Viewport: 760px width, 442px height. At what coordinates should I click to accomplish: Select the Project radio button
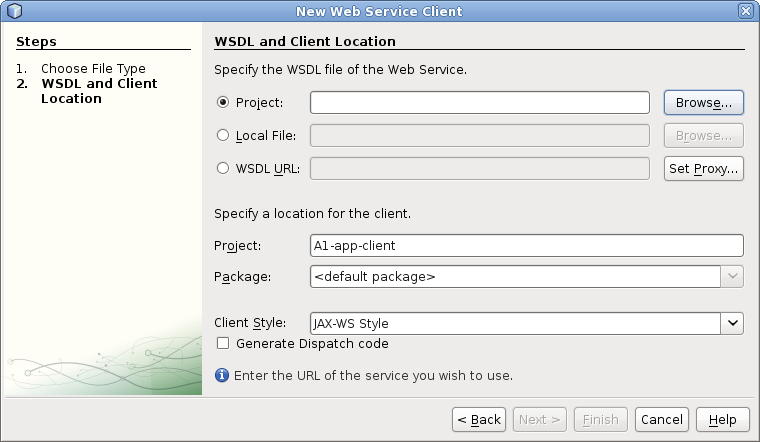coord(223,103)
